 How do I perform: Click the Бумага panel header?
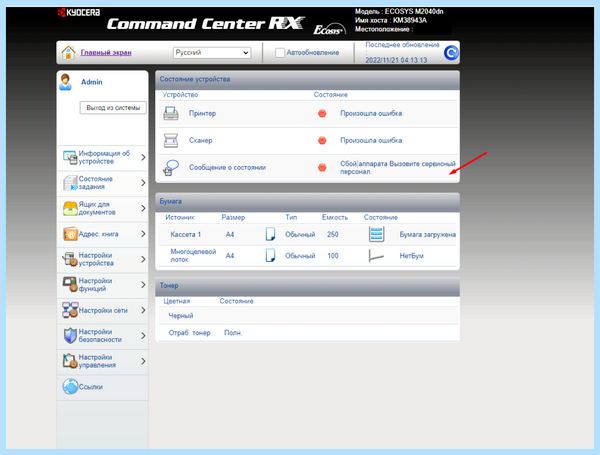[x=307, y=202]
